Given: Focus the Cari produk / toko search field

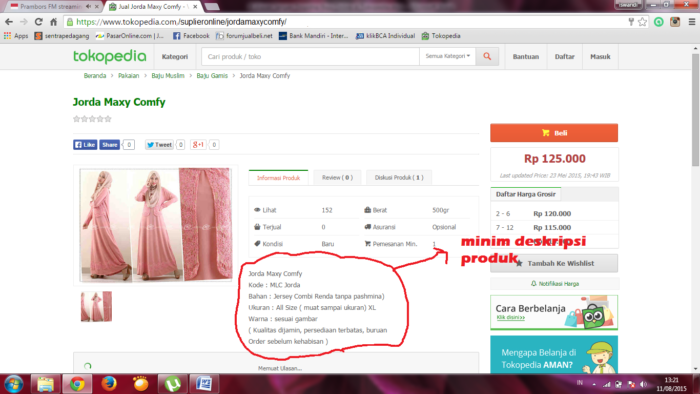Looking at the screenshot, I should [310, 57].
